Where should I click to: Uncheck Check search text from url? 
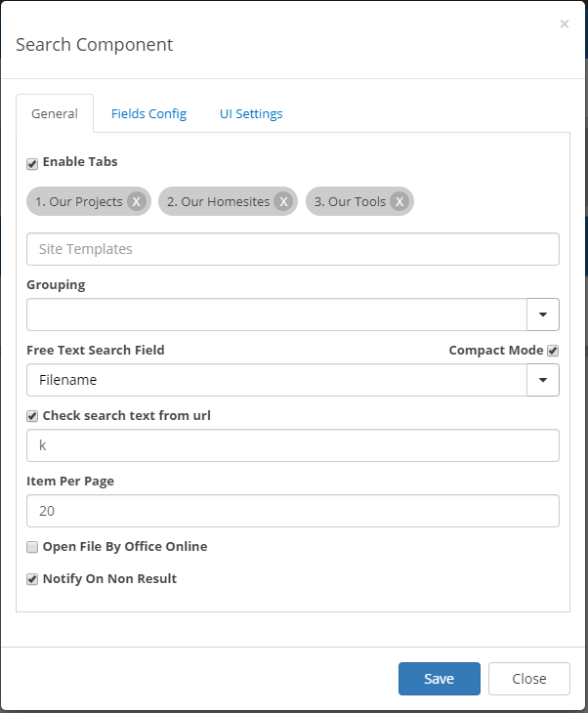32,416
